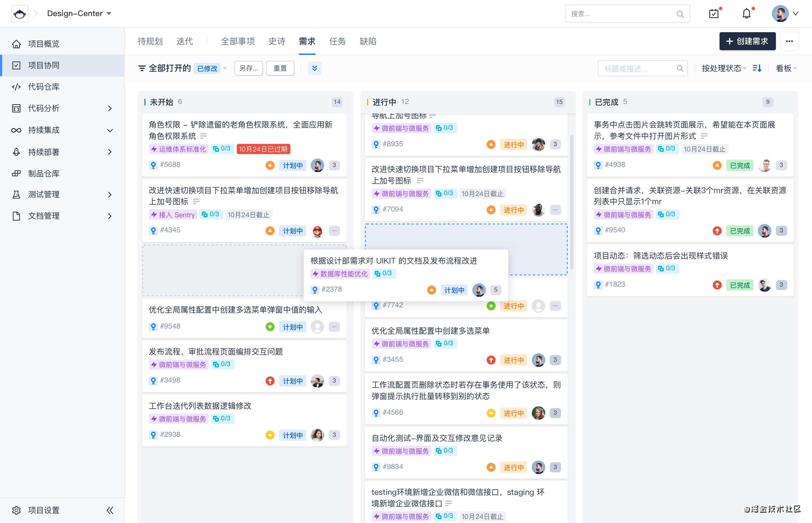Switch to the 缺陷 tab

(x=368, y=42)
